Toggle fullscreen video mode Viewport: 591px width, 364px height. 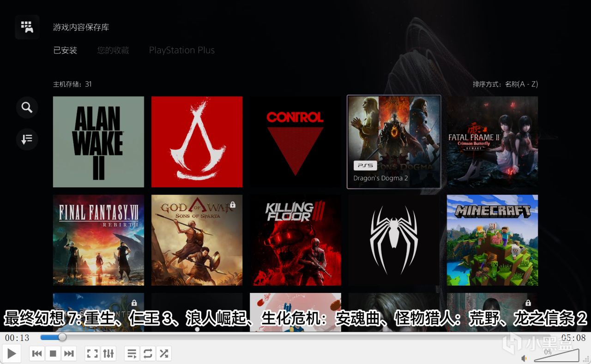[x=93, y=354]
